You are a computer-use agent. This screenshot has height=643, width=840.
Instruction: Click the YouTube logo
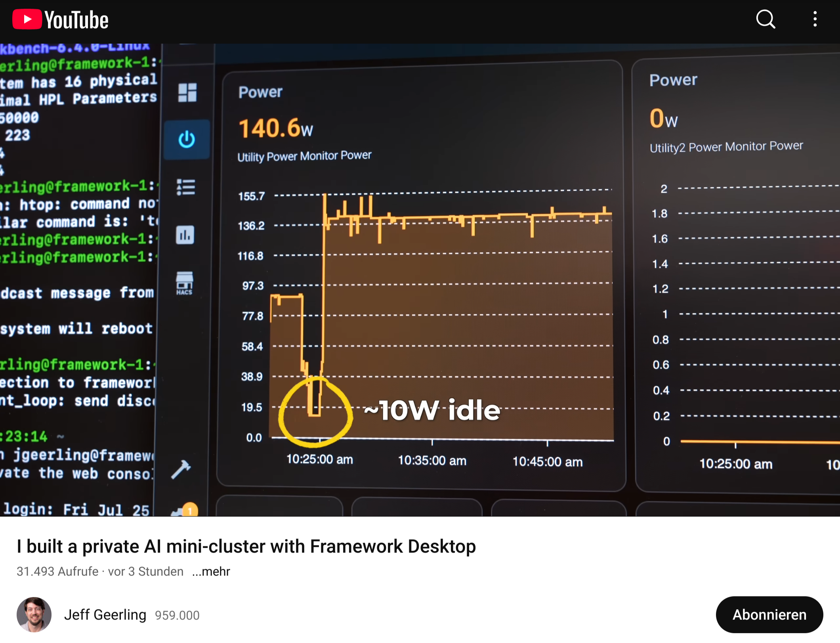(x=60, y=20)
